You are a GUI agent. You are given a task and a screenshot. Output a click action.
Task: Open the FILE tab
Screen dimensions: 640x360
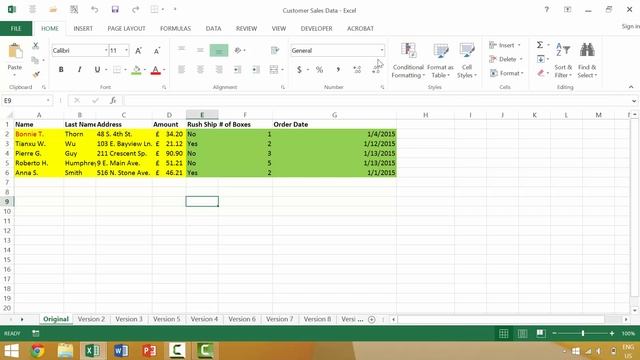click(x=16, y=29)
